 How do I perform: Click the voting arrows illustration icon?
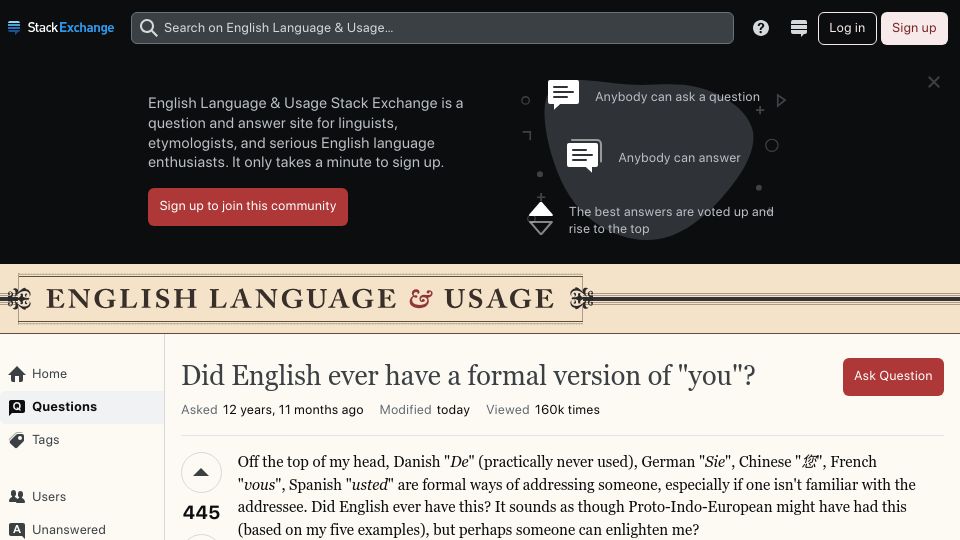point(541,219)
